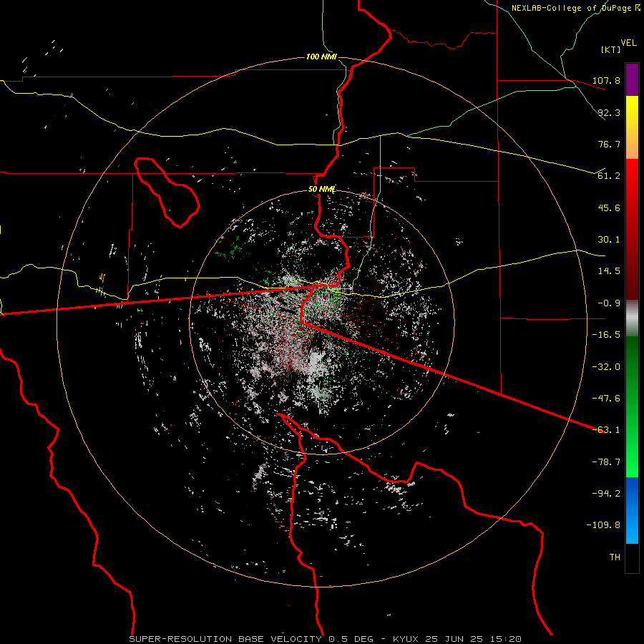Click the TH legend label

[615, 557]
